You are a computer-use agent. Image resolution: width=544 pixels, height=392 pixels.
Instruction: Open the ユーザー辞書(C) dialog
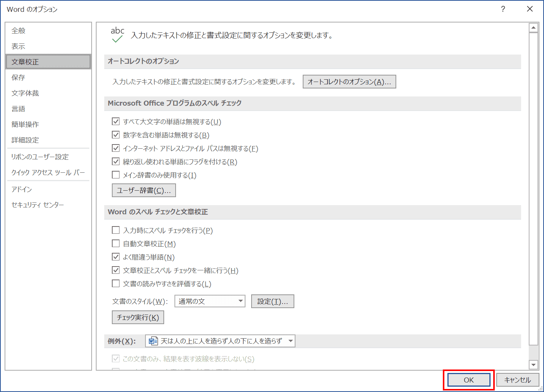coord(144,190)
